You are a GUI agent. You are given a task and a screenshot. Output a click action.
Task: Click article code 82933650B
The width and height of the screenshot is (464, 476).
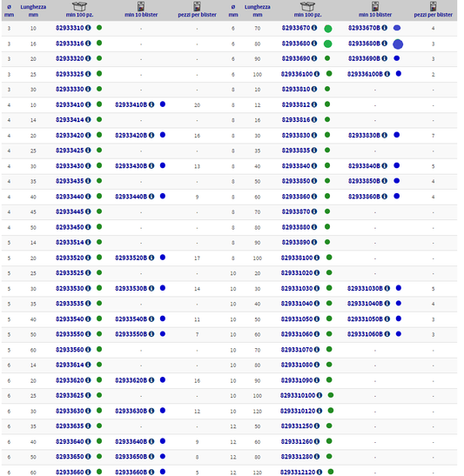(131, 457)
